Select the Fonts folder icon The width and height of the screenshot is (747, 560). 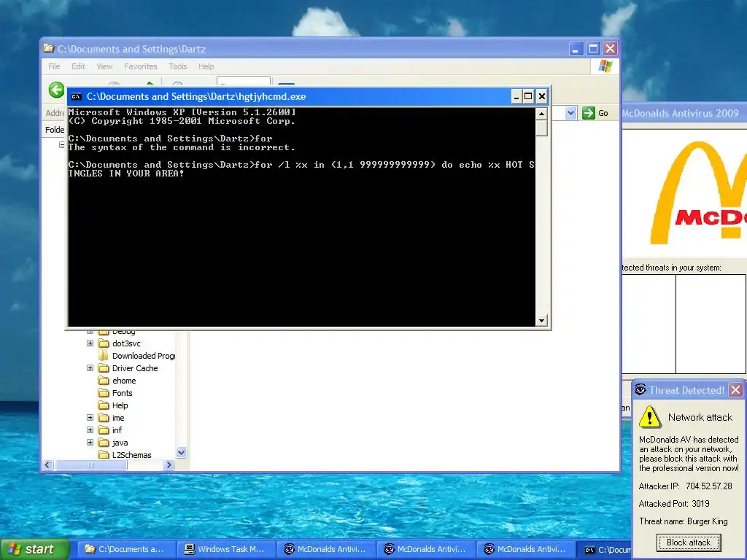[x=104, y=393]
